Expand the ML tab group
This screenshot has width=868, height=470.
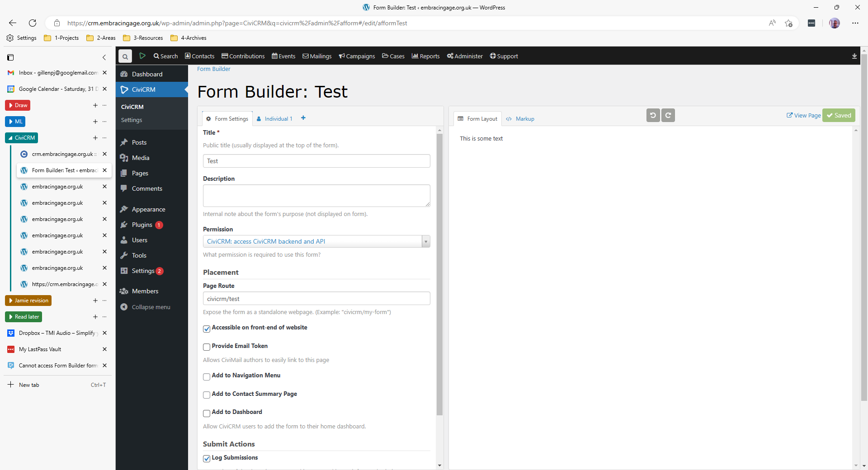click(15, 122)
